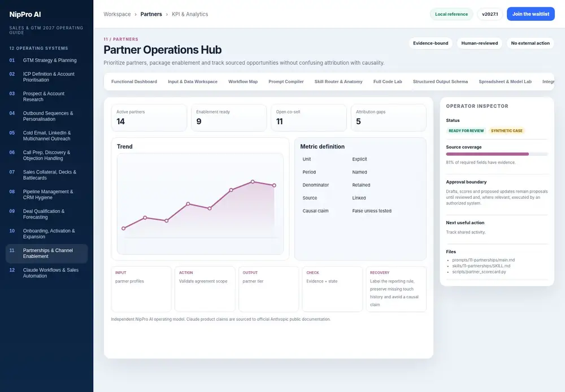This screenshot has width=565, height=392.
Task: Click the Active partners card
Action: tap(149, 118)
